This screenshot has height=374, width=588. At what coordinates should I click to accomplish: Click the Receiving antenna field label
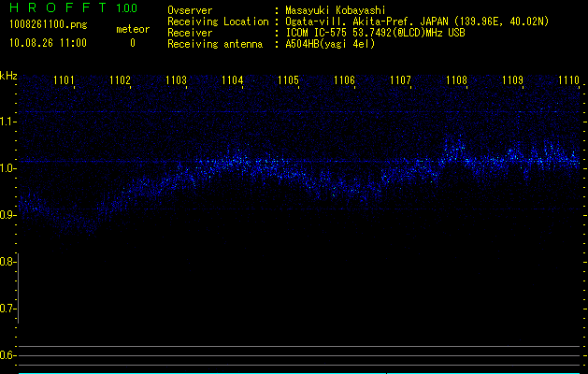215,44
